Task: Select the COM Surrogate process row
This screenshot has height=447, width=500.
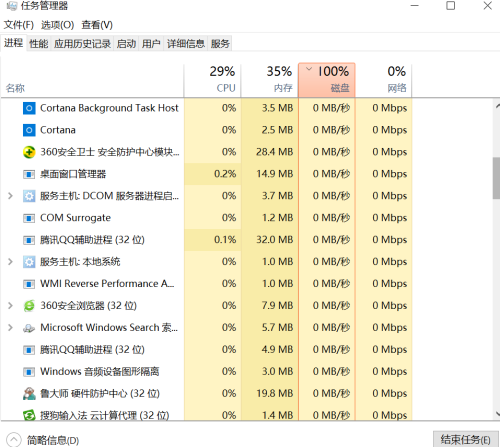Action: tap(206, 218)
